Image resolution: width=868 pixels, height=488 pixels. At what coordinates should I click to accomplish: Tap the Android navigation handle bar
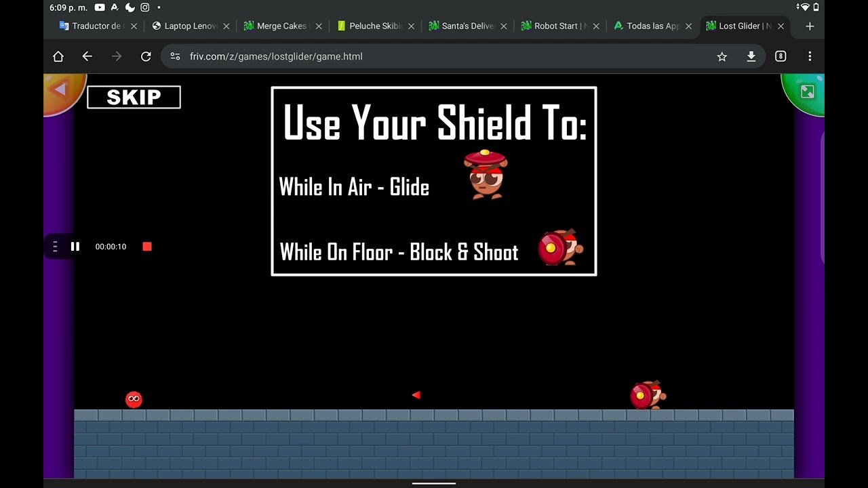point(434,484)
